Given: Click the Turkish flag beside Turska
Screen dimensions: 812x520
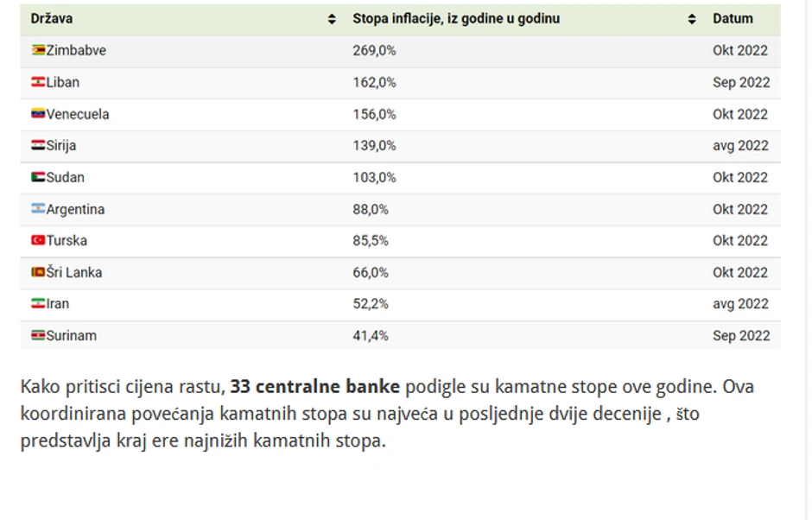Looking at the screenshot, I should tap(38, 240).
